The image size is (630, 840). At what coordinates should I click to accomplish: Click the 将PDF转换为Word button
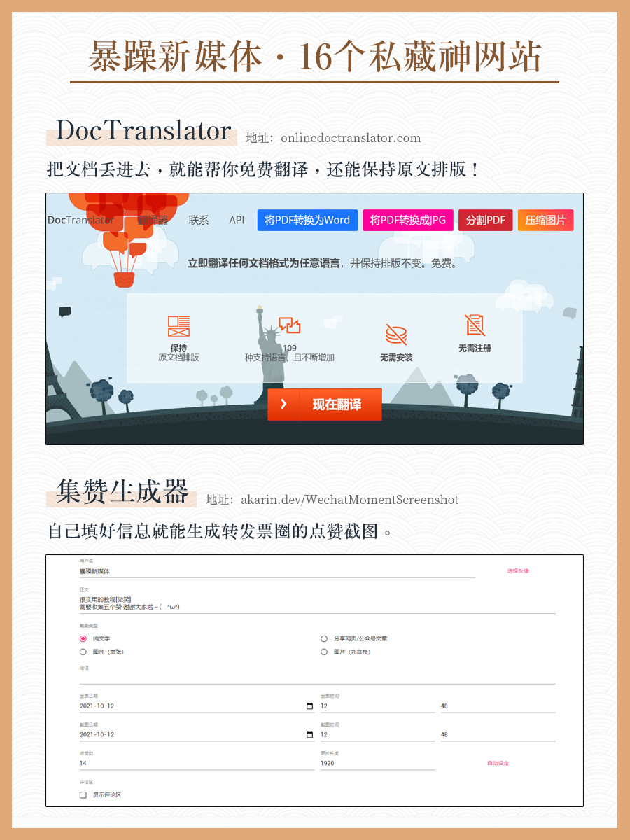(307, 220)
